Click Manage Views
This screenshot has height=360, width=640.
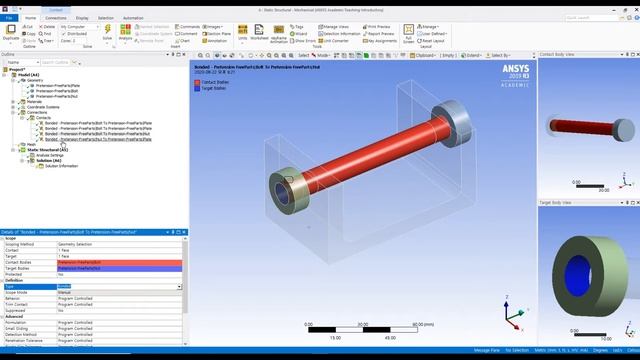coord(333,27)
